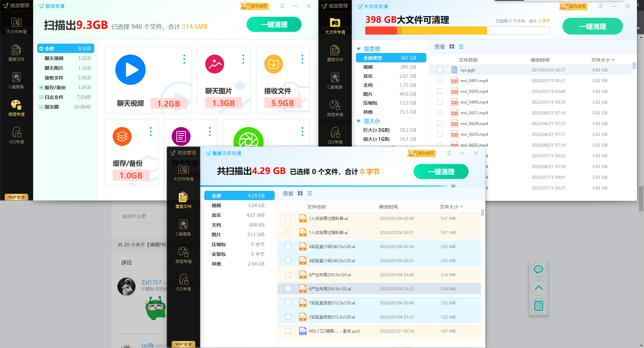Open C盘瘦身 in WeChat cleaner sidebar
644x348 pixels.
pos(16,81)
